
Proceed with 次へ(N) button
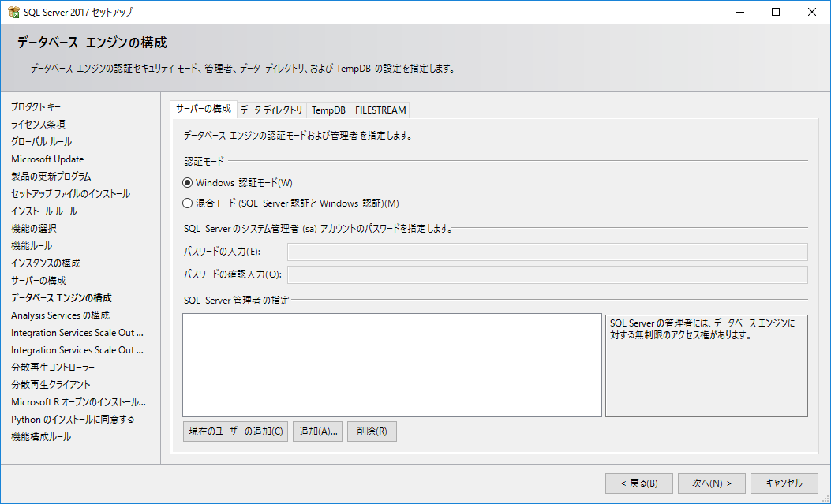[x=712, y=483]
